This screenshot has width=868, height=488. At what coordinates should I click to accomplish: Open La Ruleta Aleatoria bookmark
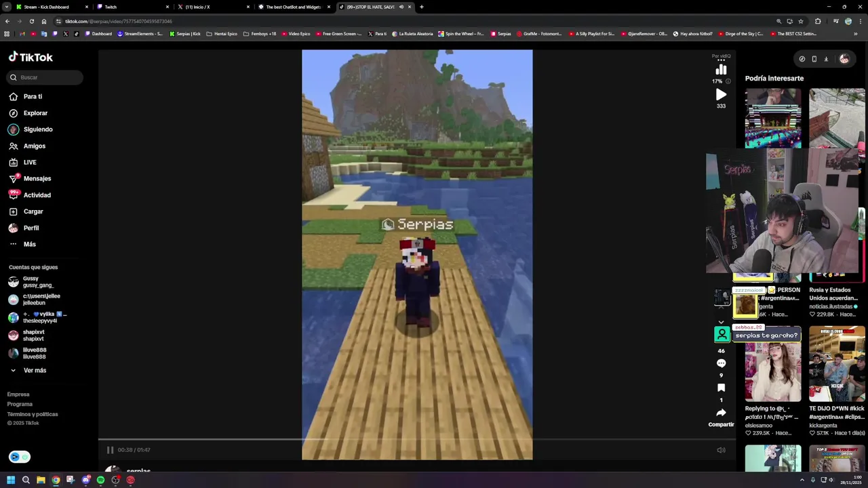pyautogui.click(x=412, y=34)
